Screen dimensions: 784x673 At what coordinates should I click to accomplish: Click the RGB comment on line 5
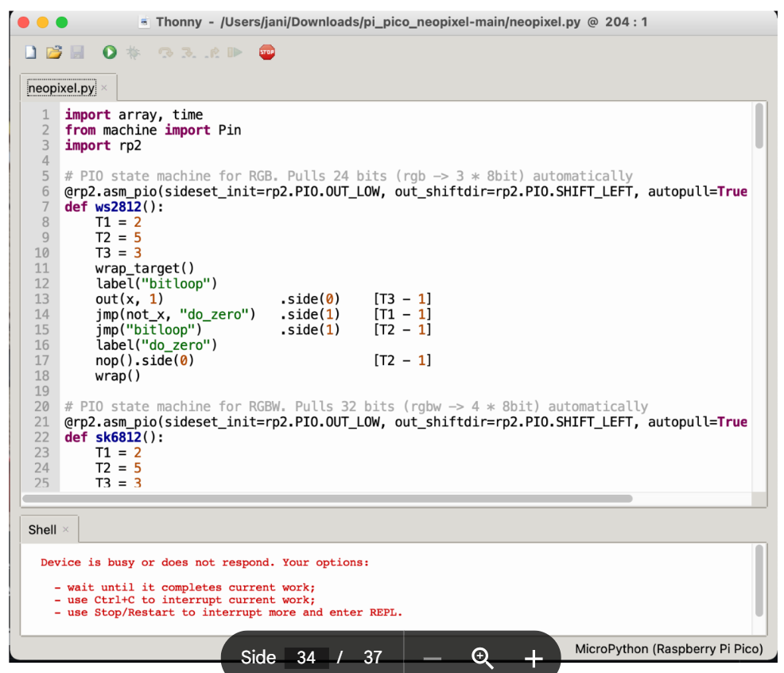(x=348, y=176)
